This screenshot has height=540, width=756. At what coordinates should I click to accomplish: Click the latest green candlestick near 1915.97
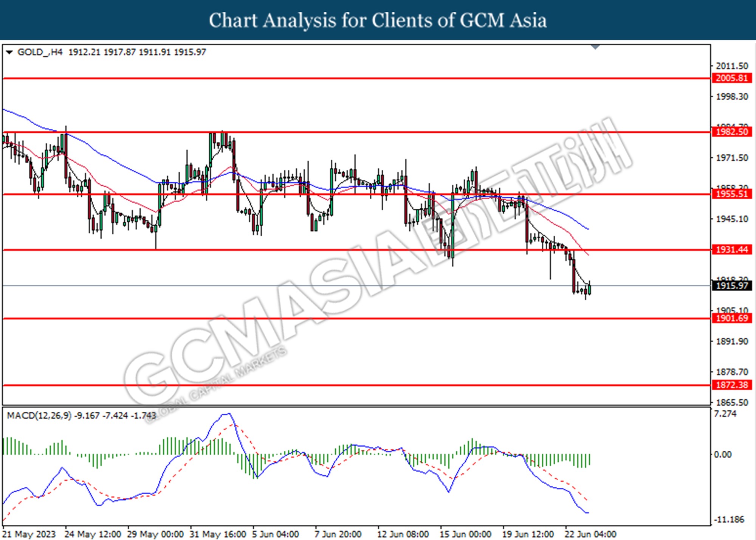590,289
